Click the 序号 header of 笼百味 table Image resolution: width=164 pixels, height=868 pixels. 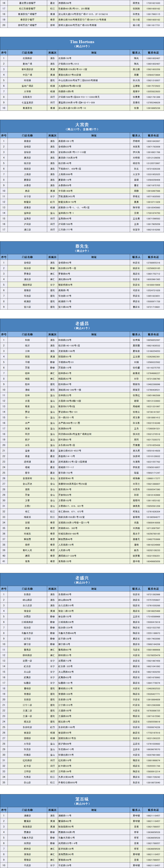[x=4, y=810]
